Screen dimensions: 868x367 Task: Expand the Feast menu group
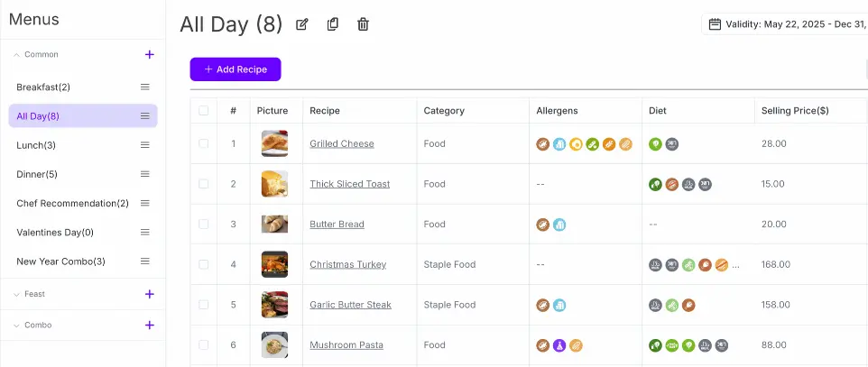(x=16, y=294)
